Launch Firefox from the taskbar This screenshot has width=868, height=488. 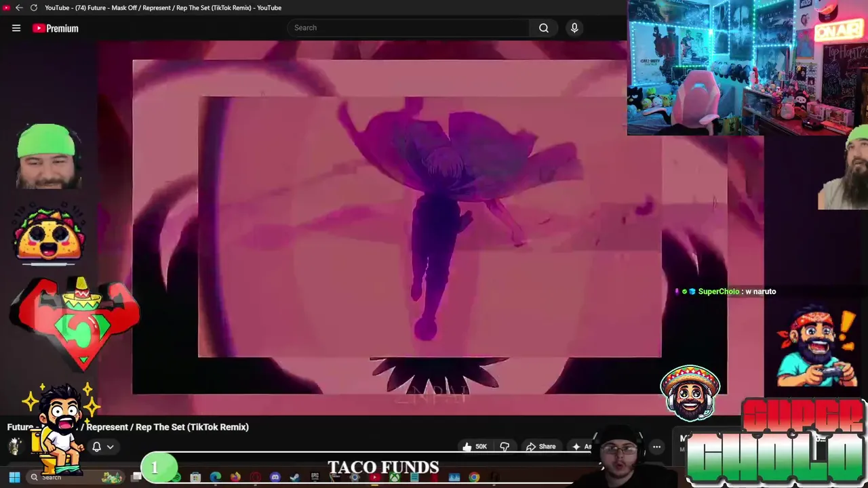tap(235, 477)
